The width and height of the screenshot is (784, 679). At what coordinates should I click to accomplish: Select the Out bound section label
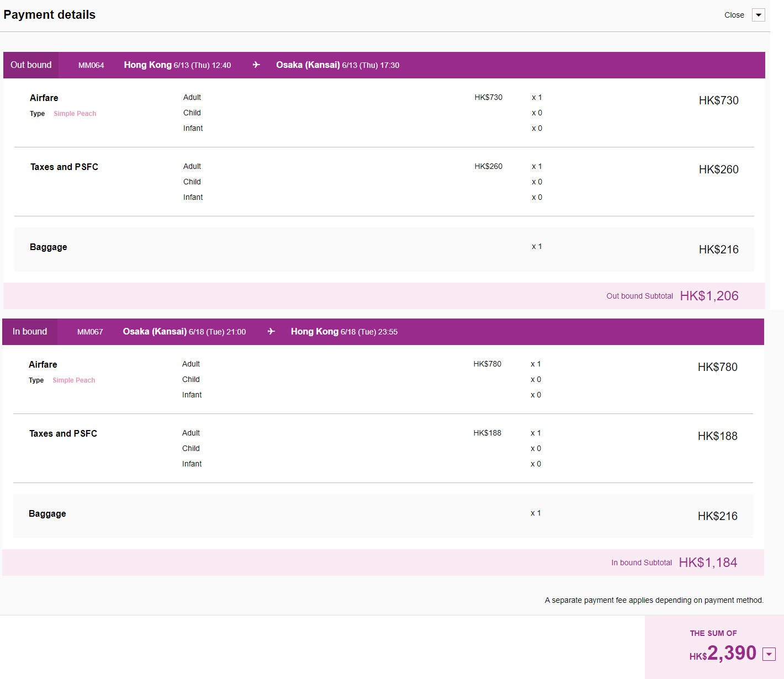pyautogui.click(x=31, y=65)
